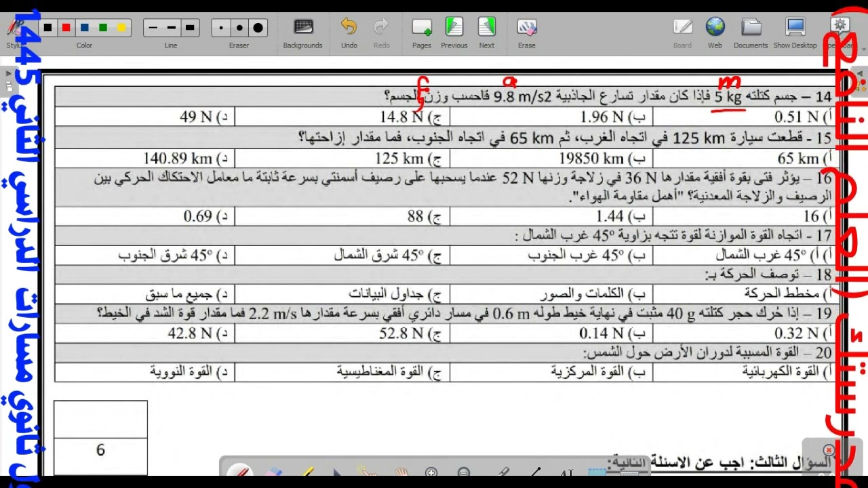Open the Stylus tool palette
This screenshot has height=488, width=868.
(14, 31)
